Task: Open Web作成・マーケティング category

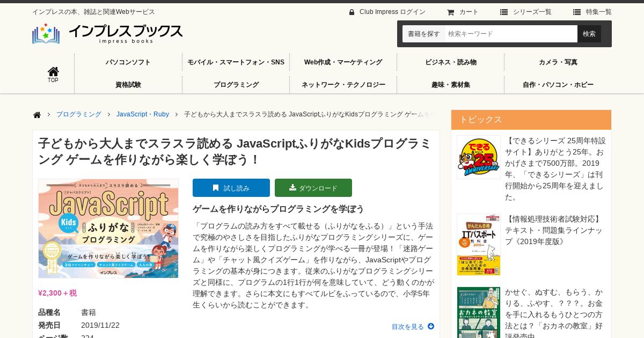Action: point(343,62)
